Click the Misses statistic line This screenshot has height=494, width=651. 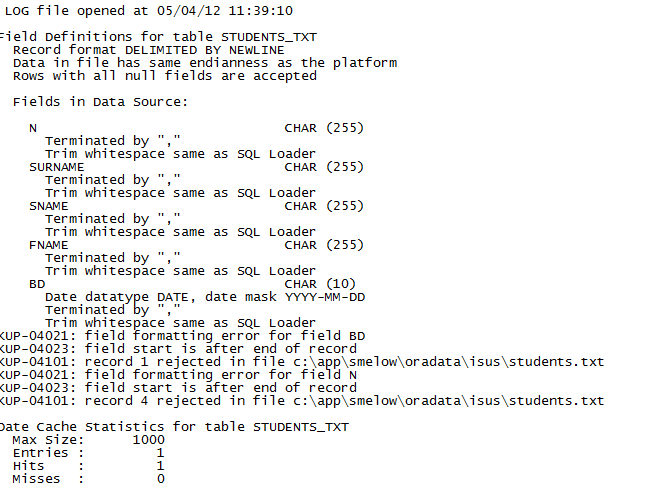(x=88, y=479)
